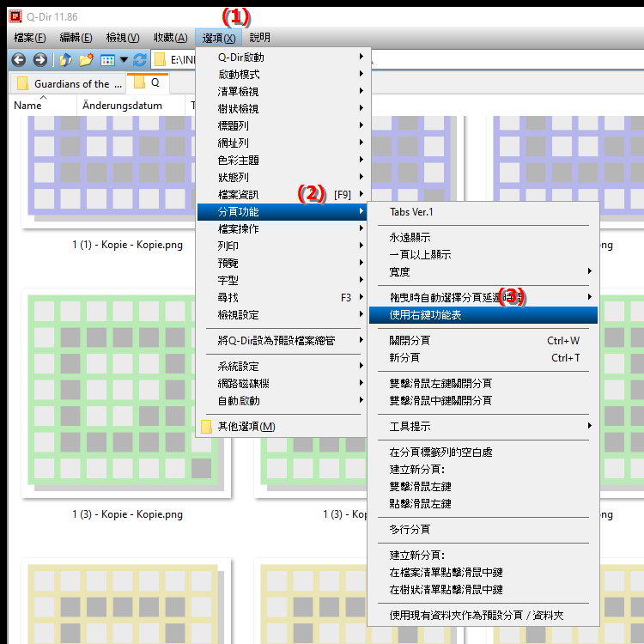Viewport: 644px width, 644px height.
Task: Open the 工具提示 submenu
Action: click(x=483, y=426)
